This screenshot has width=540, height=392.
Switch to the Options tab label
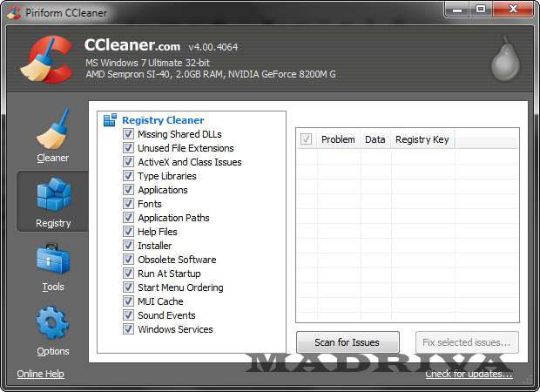click(53, 351)
